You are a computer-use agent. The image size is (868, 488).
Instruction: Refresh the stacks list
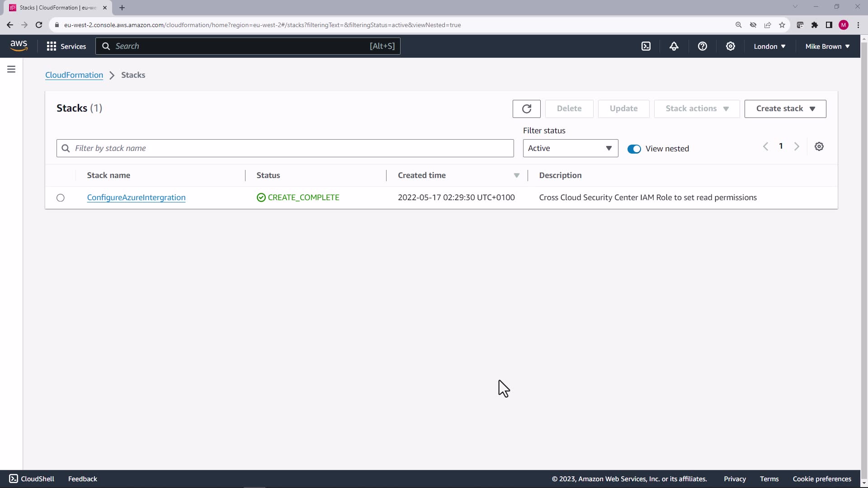pos(526,109)
